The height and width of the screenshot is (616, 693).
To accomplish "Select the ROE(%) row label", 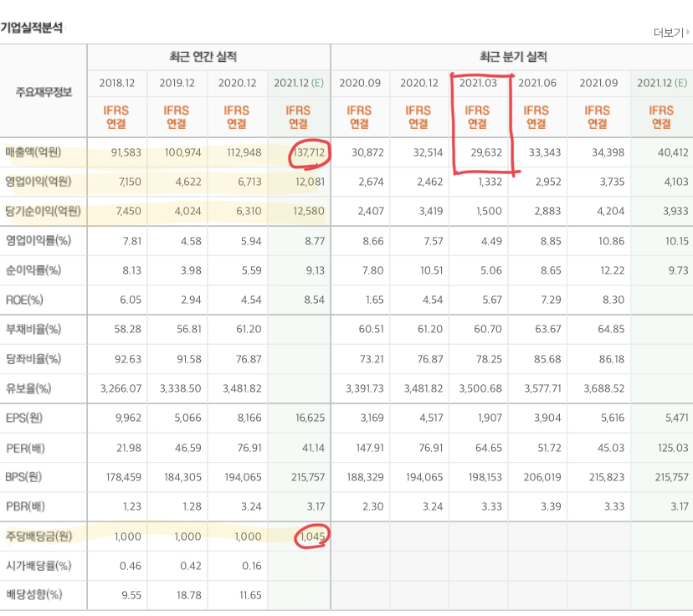I will [x=24, y=300].
